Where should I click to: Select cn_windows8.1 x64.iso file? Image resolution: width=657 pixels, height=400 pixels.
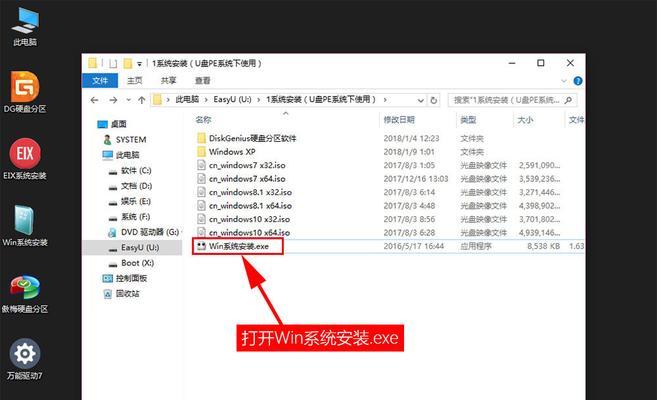[x=250, y=206]
